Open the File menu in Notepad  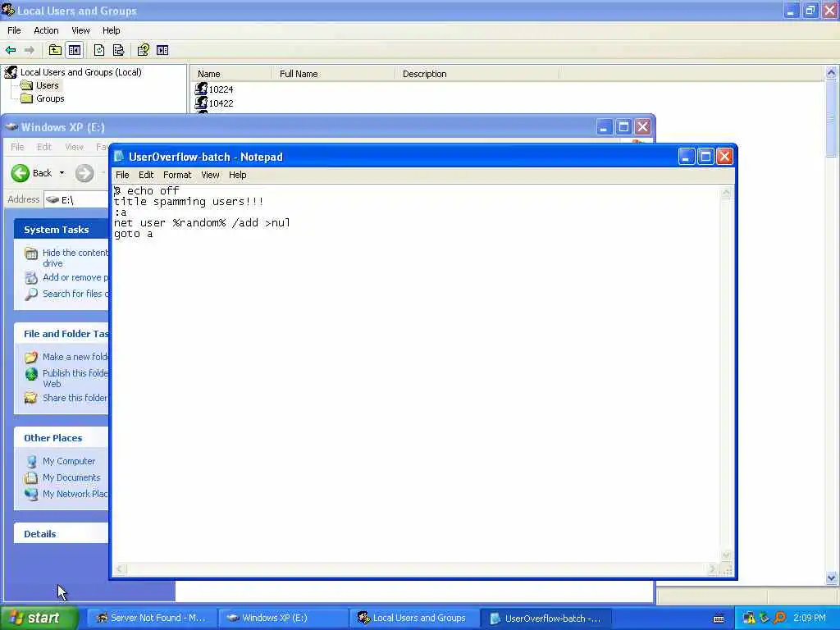click(123, 175)
